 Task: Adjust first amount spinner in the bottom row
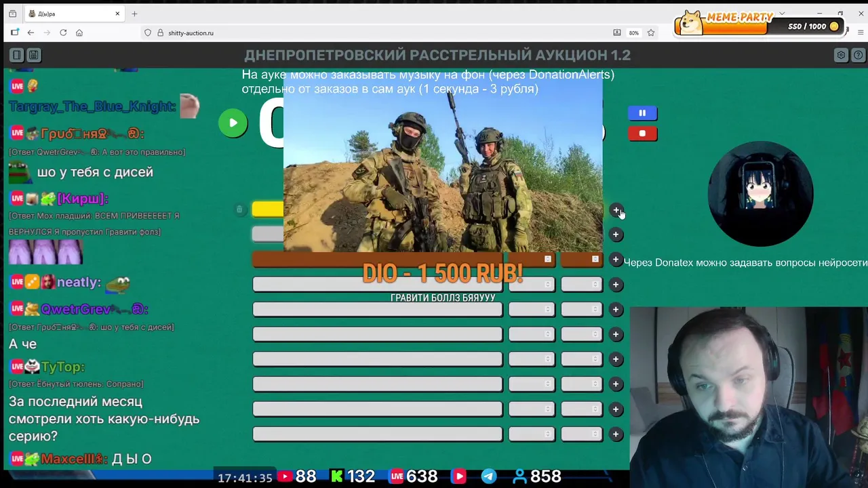tap(548, 434)
